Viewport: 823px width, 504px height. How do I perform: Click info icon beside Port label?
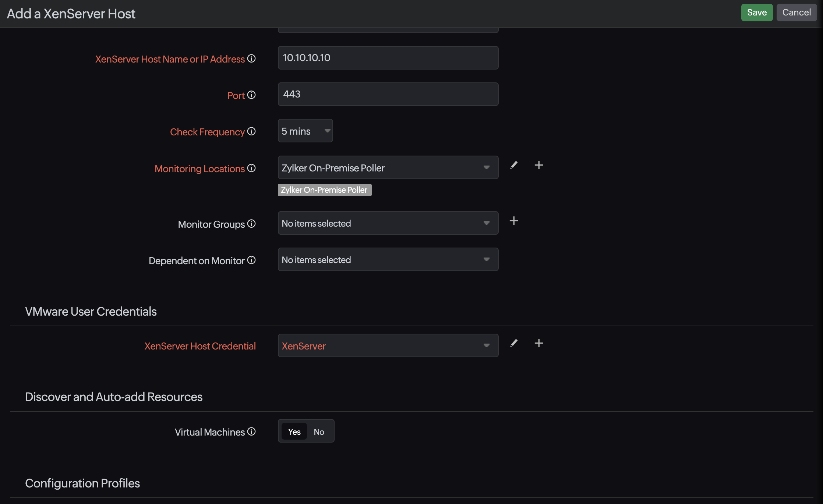click(251, 95)
